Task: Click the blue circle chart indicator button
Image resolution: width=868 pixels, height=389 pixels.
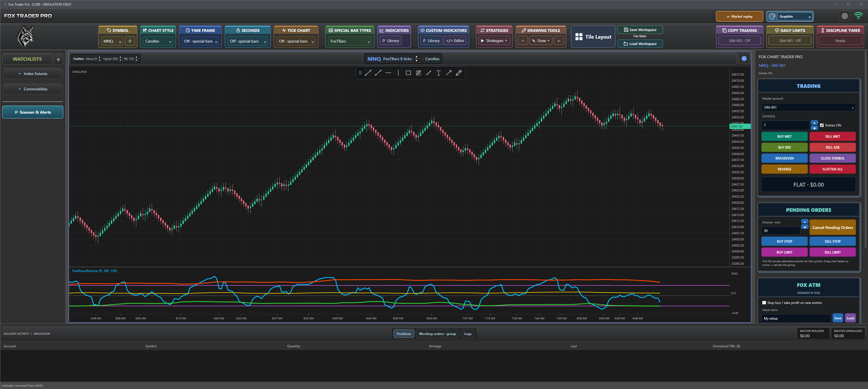Action: (744, 58)
